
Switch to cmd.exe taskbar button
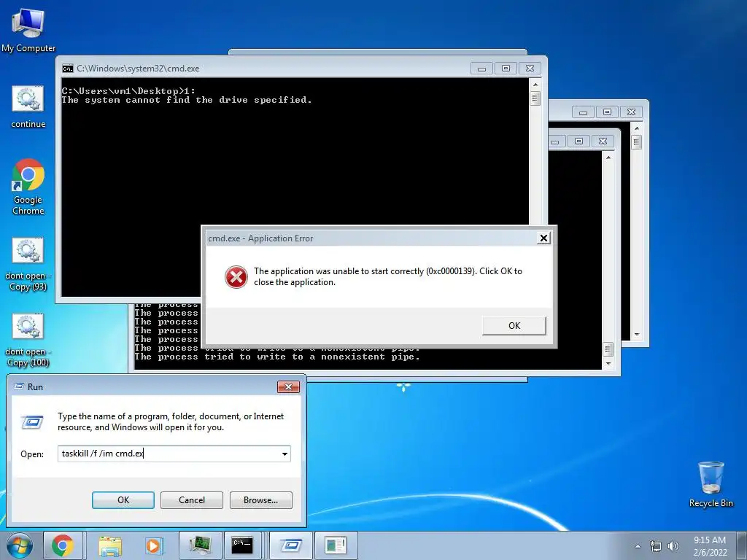(x=242, y=545)
